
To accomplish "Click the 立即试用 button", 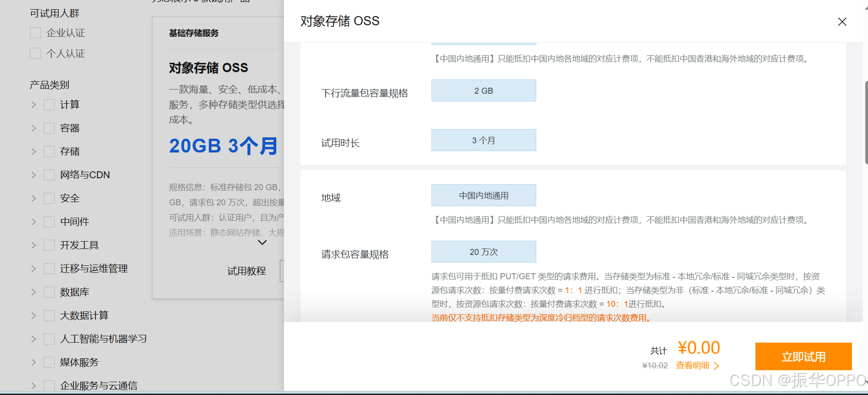I will tap(803, 356).
